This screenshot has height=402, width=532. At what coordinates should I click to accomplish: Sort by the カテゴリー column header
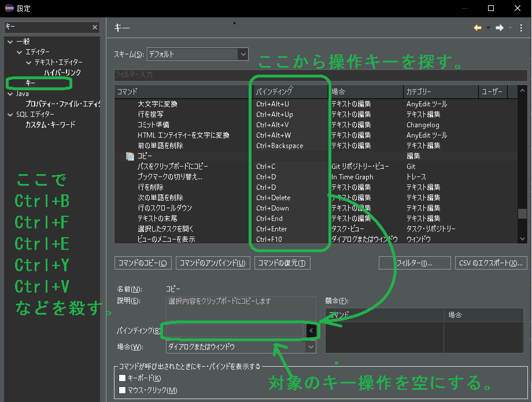[441, 91]
